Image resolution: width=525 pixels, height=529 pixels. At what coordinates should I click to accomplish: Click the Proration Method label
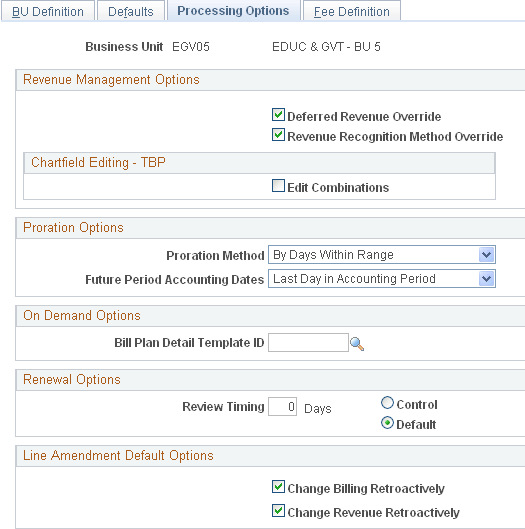pyautogui.click(x=215, y=255)
